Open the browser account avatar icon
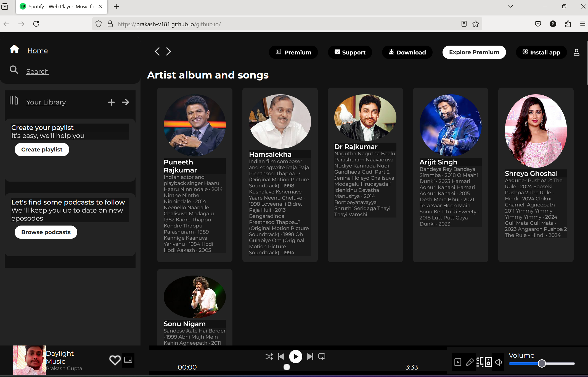Screen dimensions: 588x377 tap(553, 24)
